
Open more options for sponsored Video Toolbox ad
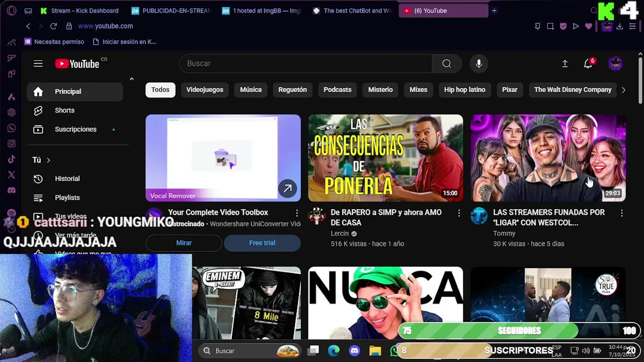[297, 213]
